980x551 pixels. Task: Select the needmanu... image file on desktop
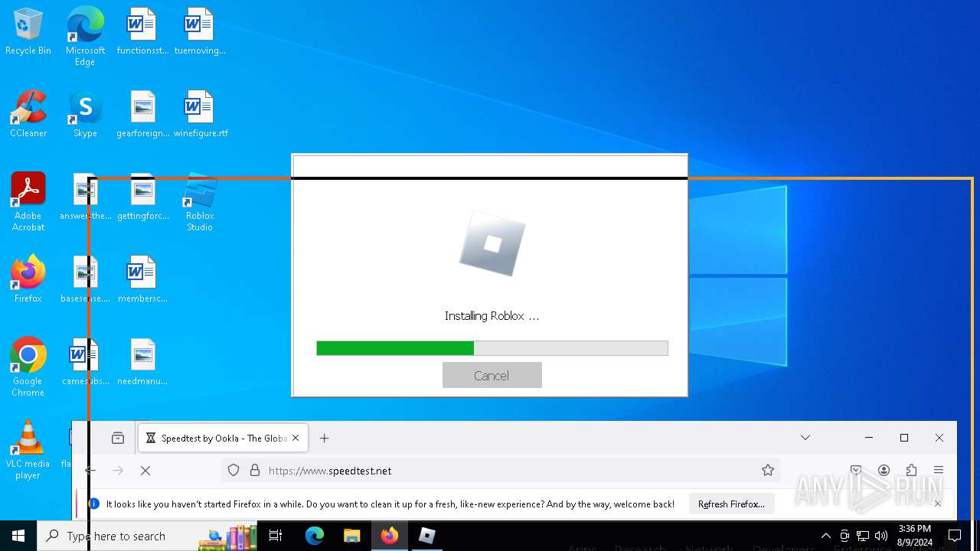point(142,363)
